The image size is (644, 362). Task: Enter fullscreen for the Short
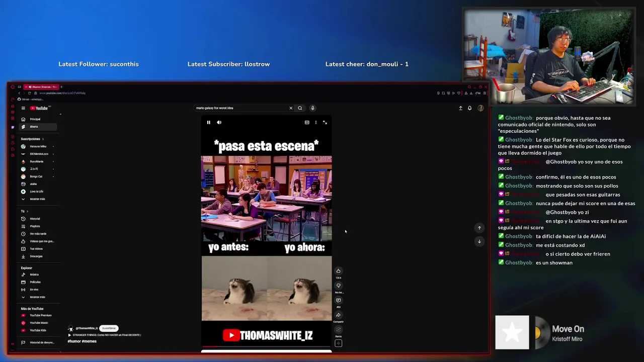click(325, 122)
